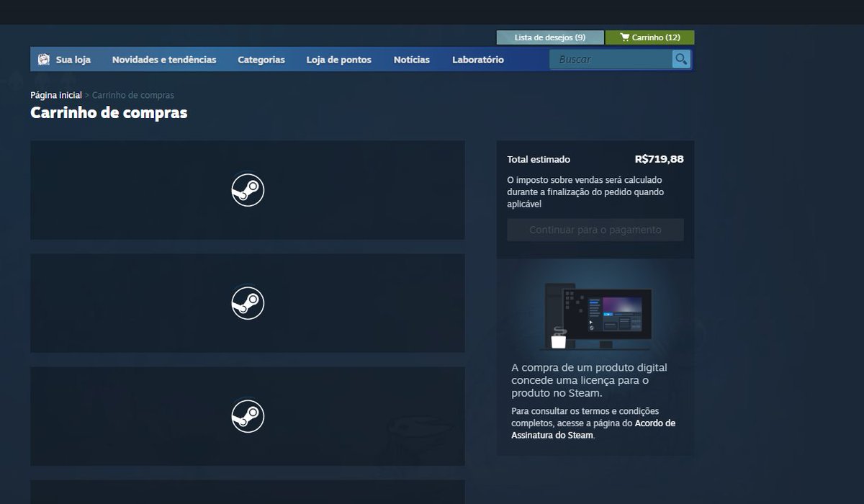
Task: Click the Total estimado label
Action: click(539, 160)
